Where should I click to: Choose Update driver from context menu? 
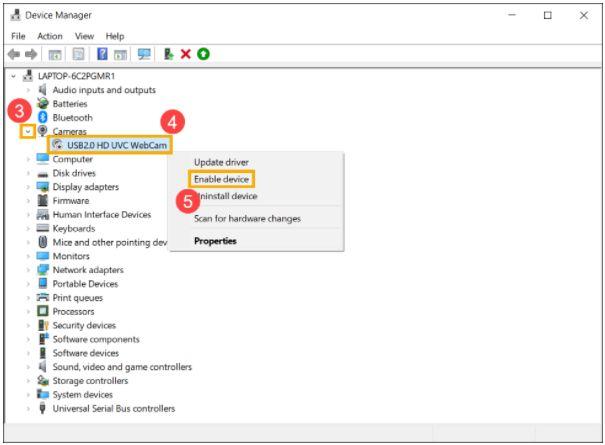(221, 162)
